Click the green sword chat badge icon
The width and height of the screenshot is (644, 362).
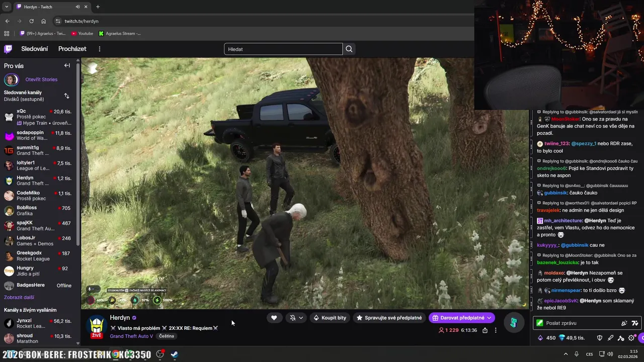pos(540,323)
